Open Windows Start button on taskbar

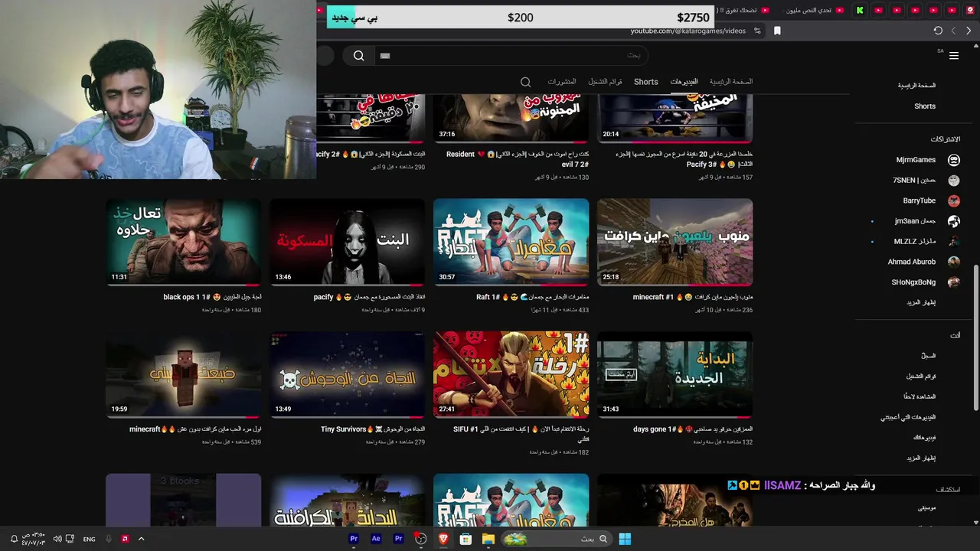click(625, 539)
